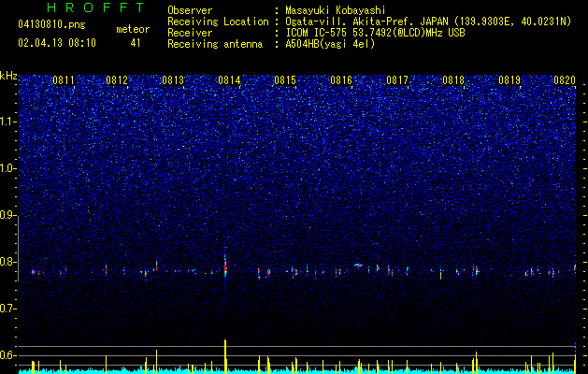Click the Receiving antenna label
Image resolution: width=588 pixels, height=374 pixels.
point(215,44)
